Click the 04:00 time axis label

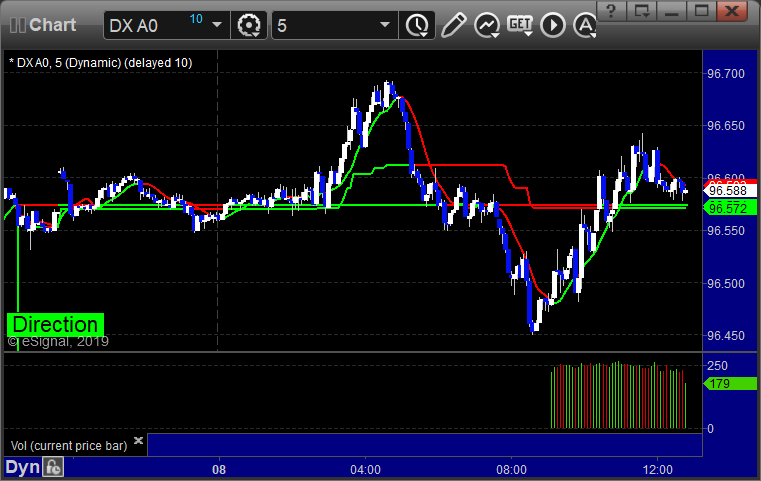tap(365, 470)
